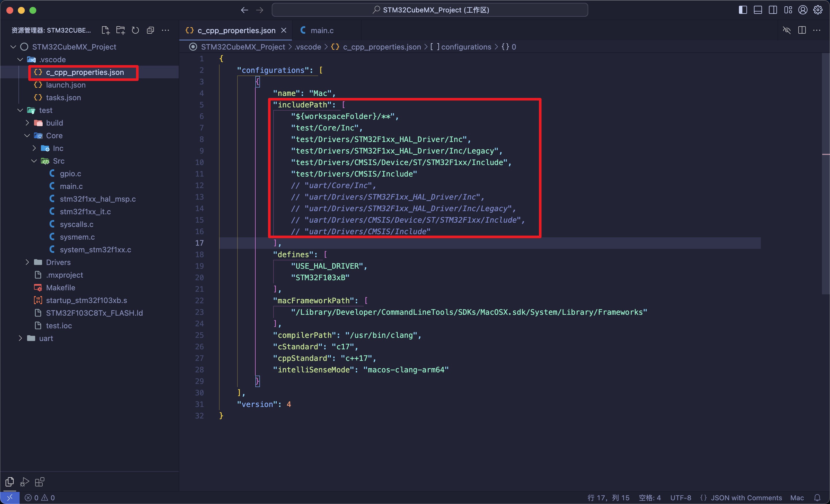Toggle the secondary sidebar visibility
This screenshot has height=504, width=830.
773,10
